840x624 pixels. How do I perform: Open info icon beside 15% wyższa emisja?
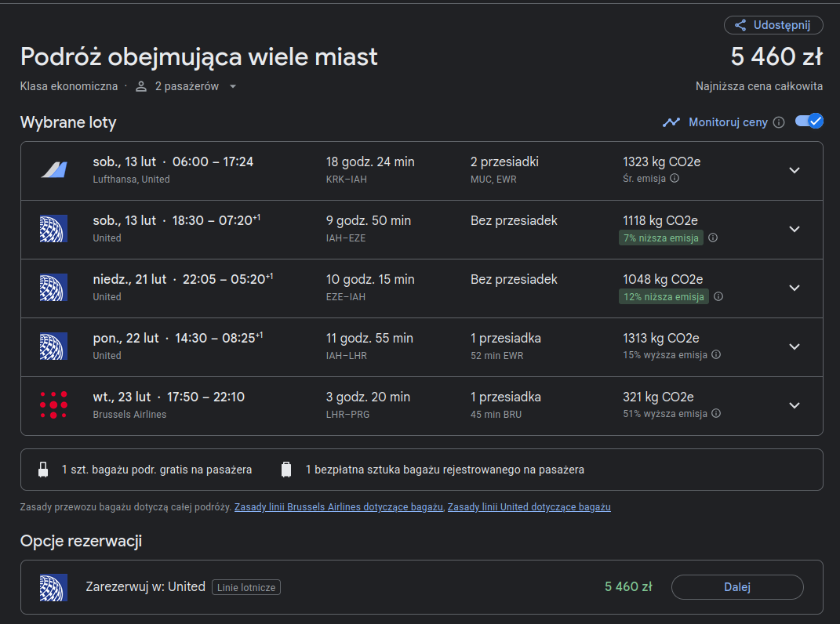click(x=716, y=354)
